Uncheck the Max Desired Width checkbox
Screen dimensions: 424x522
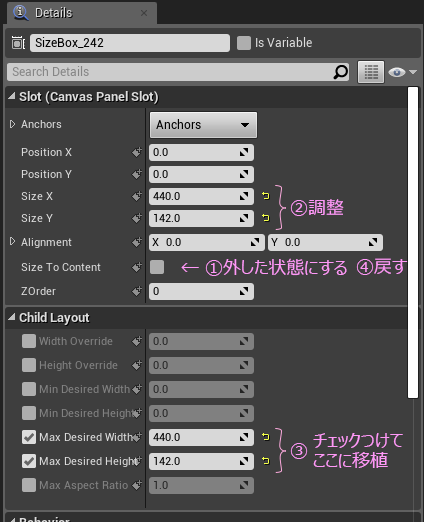29,437
